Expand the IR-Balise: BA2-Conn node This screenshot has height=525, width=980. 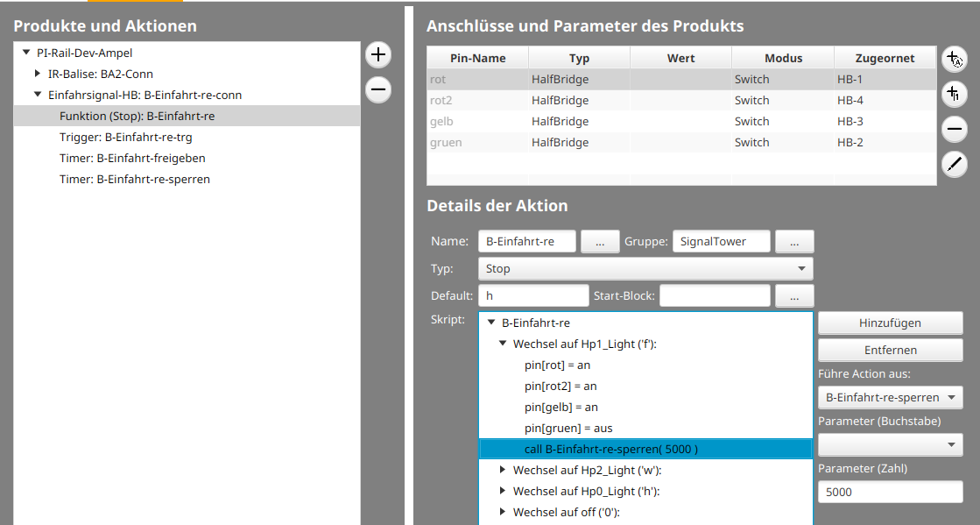[37, 74]
